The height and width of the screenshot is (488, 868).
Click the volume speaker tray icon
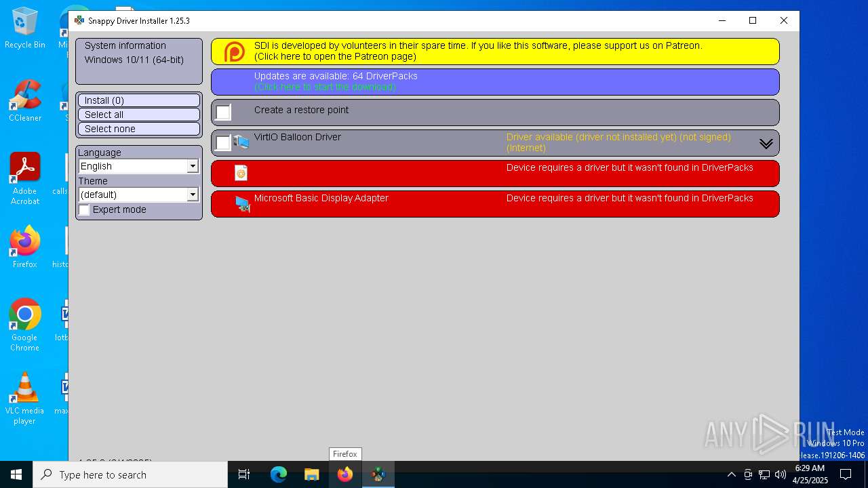781,474
